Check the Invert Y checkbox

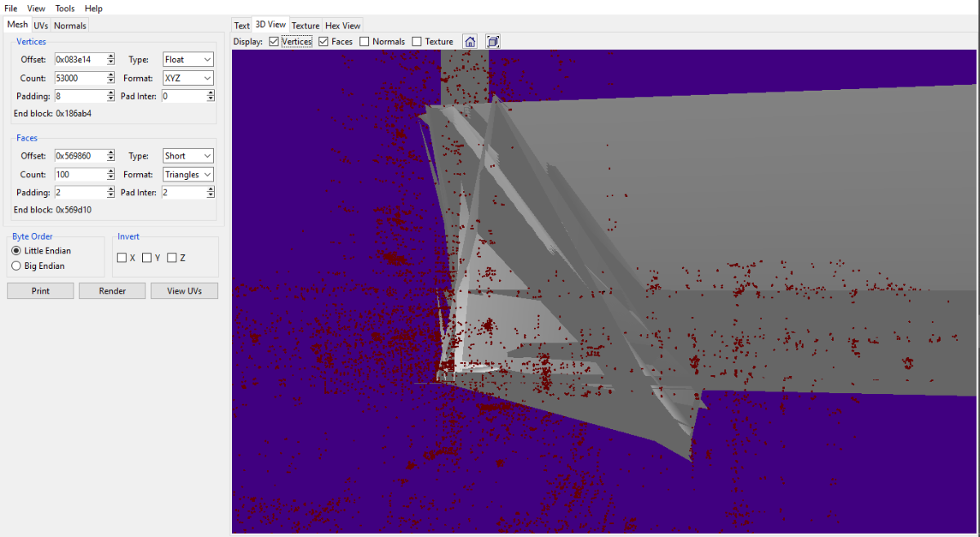click(x=147, y=257)
